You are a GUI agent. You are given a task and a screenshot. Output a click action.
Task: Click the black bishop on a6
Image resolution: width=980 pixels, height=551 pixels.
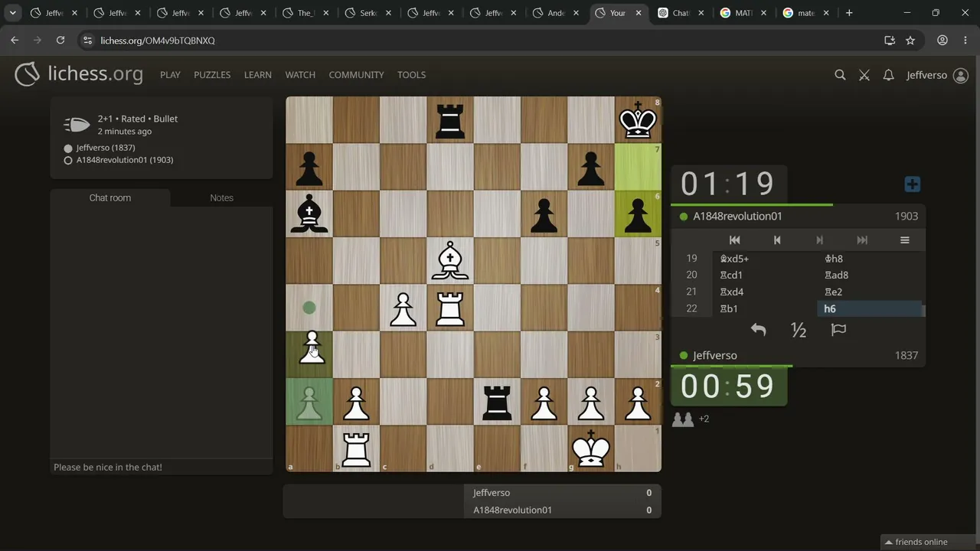[309, 214]
